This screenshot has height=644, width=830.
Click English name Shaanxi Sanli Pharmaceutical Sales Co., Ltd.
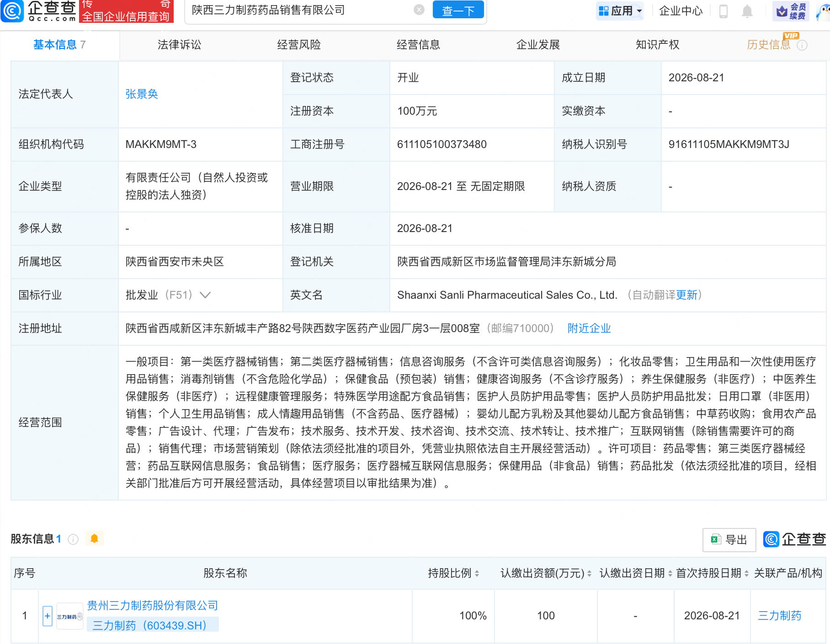pos(507,295)
